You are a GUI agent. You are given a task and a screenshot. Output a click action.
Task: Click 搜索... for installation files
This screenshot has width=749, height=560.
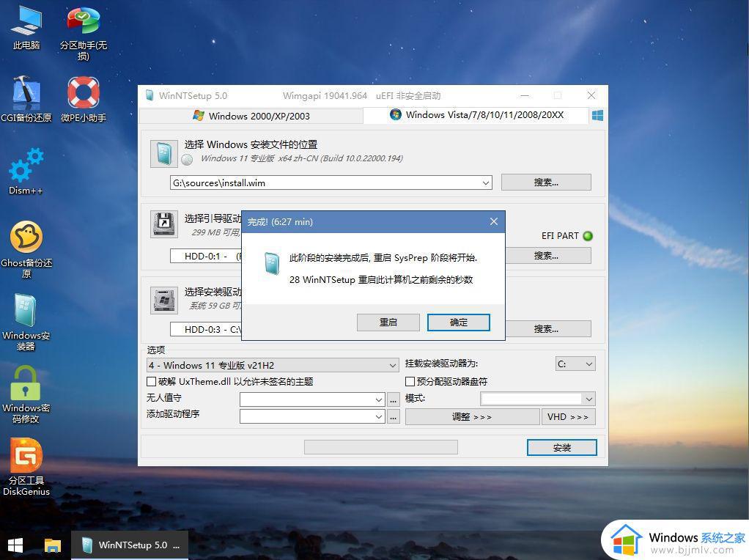(x=546, y=182)
